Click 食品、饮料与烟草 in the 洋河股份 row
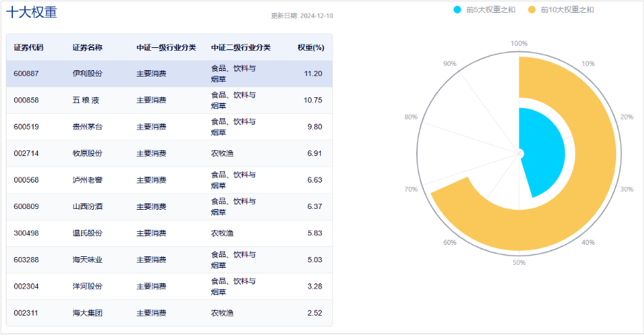644x335 pixels. (x=234, y=286)
